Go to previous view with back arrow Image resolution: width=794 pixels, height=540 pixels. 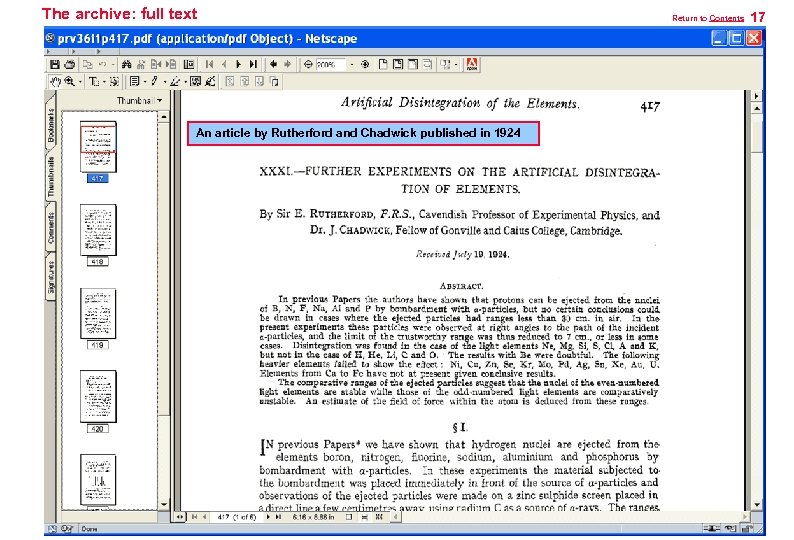(x=273, y=64)
